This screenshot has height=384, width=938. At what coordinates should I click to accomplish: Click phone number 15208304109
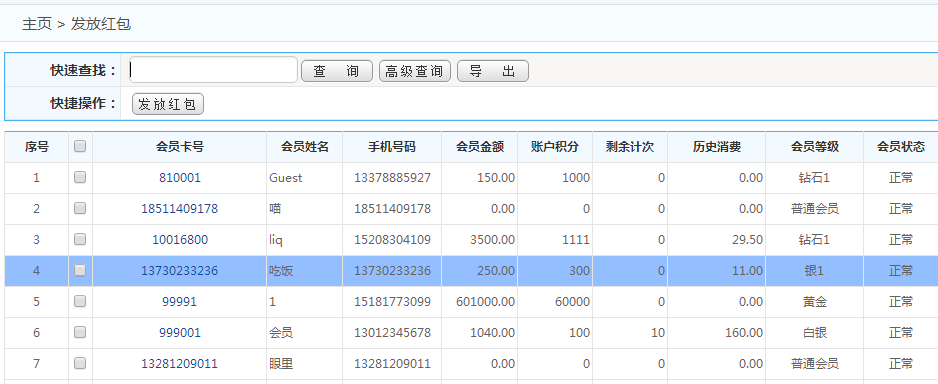392,240
